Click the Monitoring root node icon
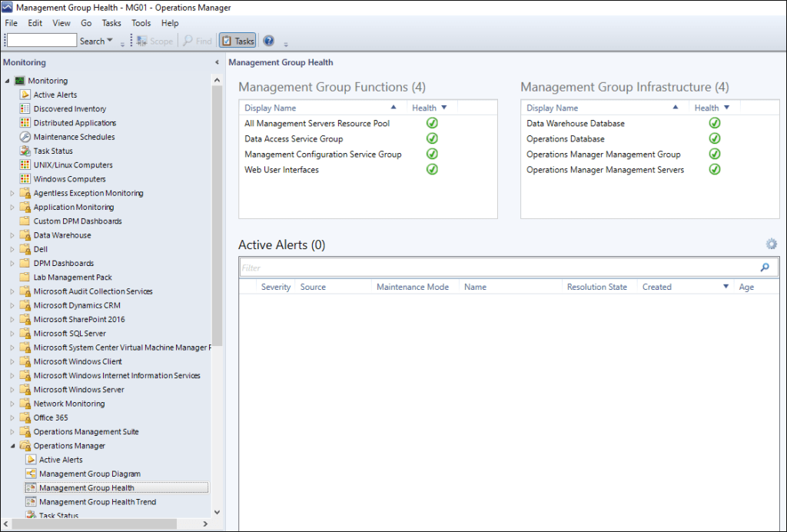The image size is (787, 532). tap(19, 80)
